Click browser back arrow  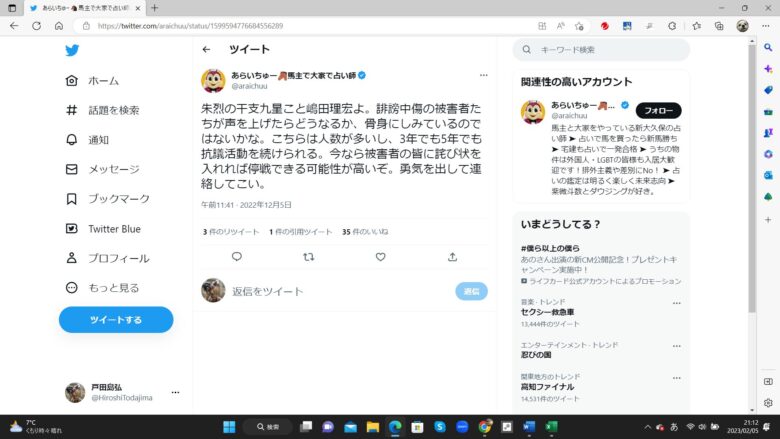coord(14,26)
